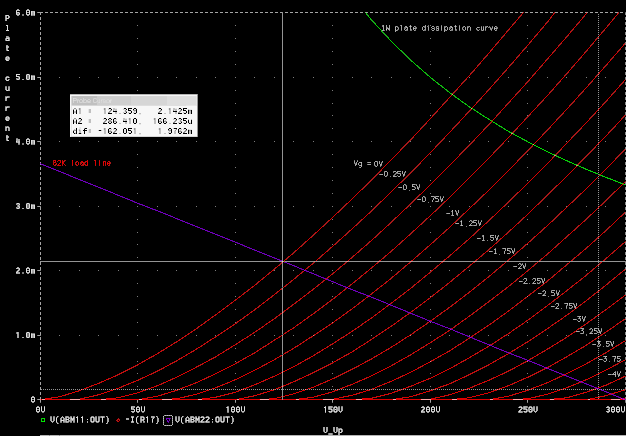626x436 pixels.
Task: Click the Probe Cursor window title bar
Action: pyautogui.click(x=134, y=100)
